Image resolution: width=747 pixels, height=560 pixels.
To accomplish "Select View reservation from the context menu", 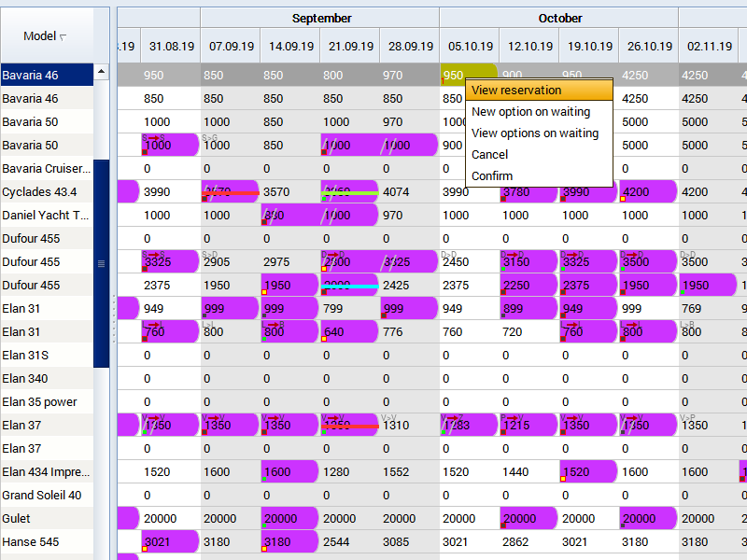I will click(x=516, y=91).
